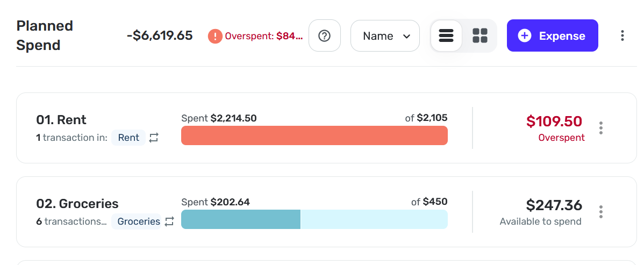The image size is (644, 265).
Task: Click the recurring icon next to Groceries tag
Action: pos(169,221)
